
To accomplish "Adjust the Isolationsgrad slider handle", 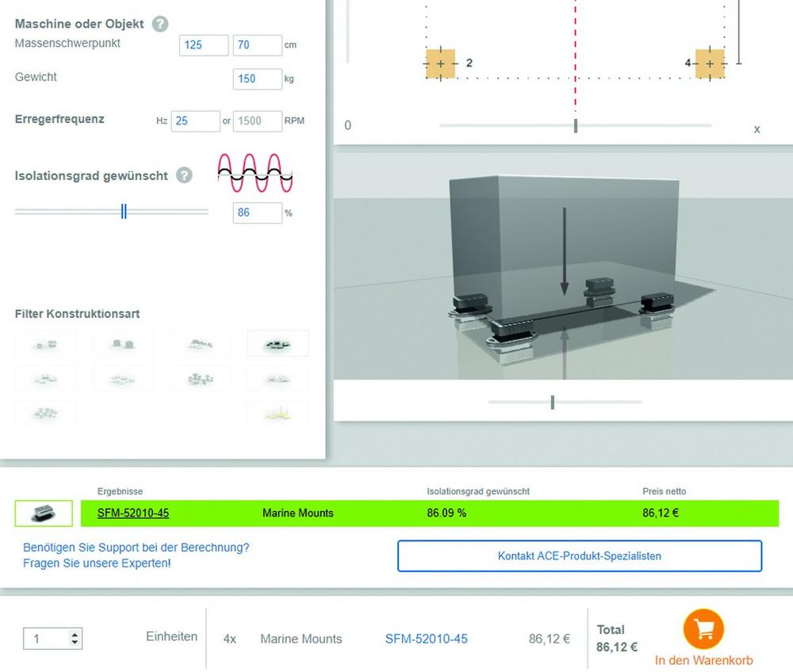I will tap(124, 212).
